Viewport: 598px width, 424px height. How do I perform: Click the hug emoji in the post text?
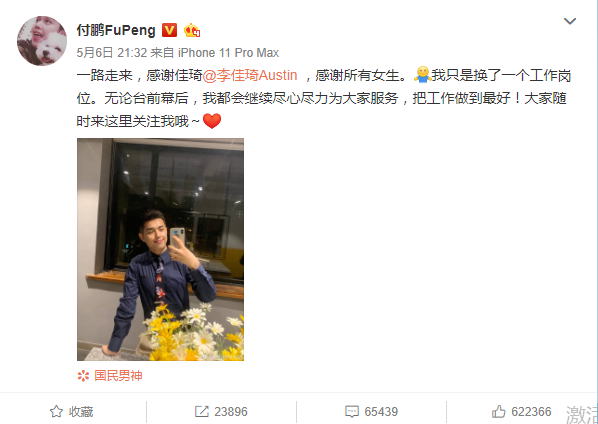422,75
